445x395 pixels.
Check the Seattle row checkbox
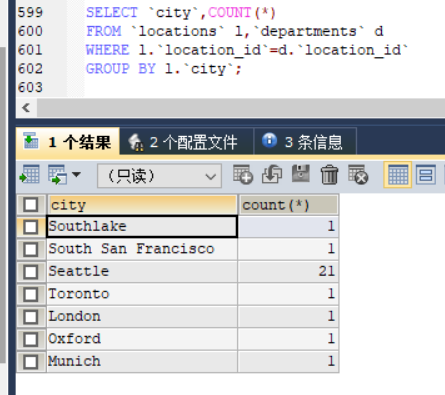pyautogui.click(x=31, y=272)
